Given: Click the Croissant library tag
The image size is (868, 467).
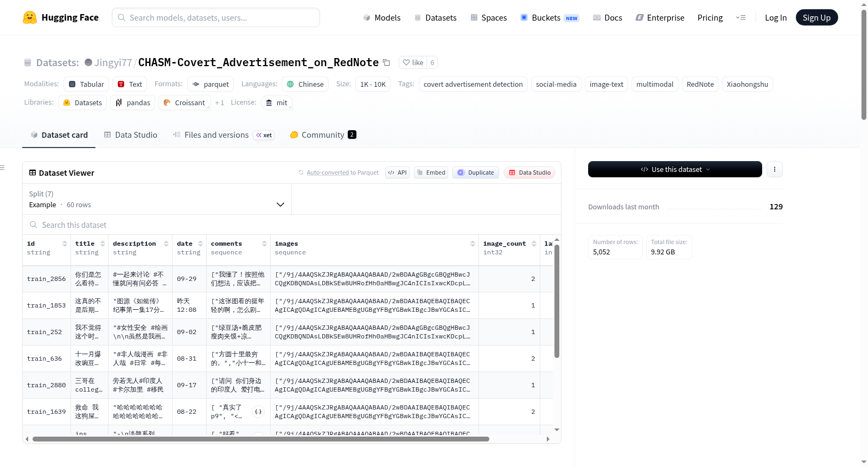Looking at the screenshot, I should pos(184,103).
